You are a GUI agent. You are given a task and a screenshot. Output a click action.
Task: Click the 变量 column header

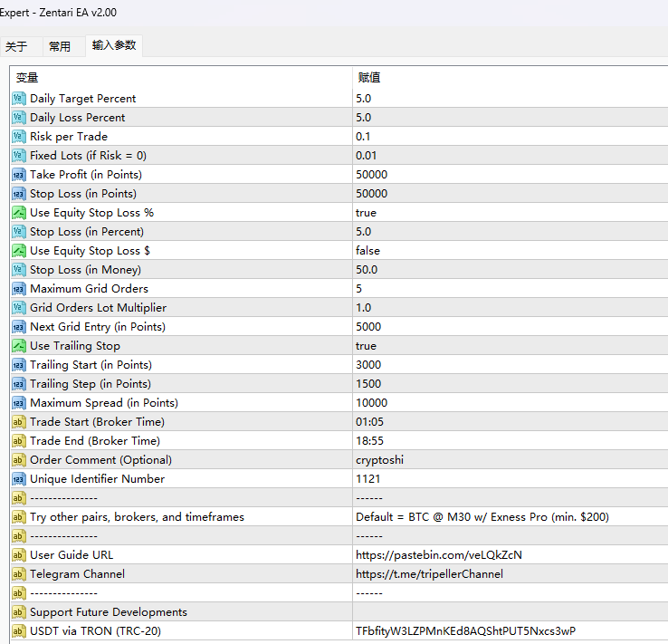click(27, 78)
